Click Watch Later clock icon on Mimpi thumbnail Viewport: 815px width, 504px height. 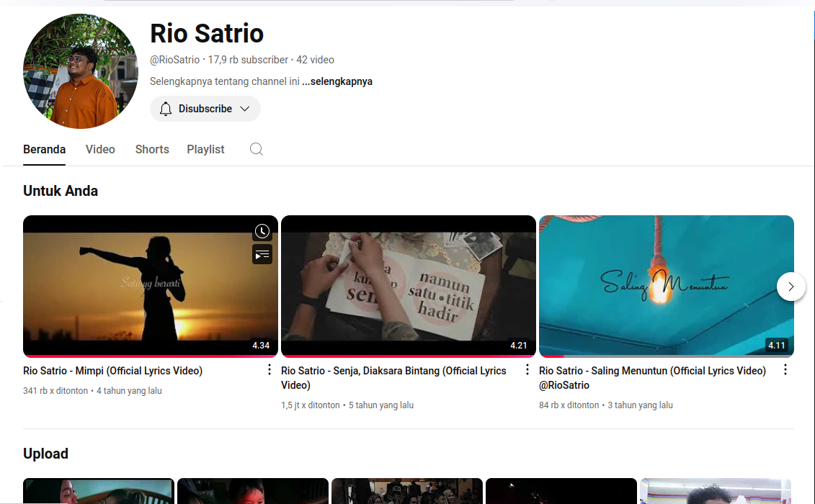pyautogui.click(x=262, y=231)
